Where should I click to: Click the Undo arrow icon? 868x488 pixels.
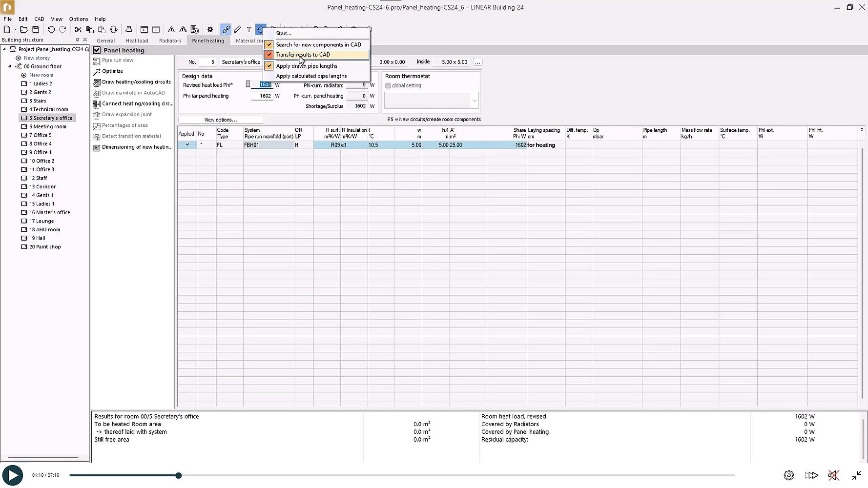pos(51,30)
